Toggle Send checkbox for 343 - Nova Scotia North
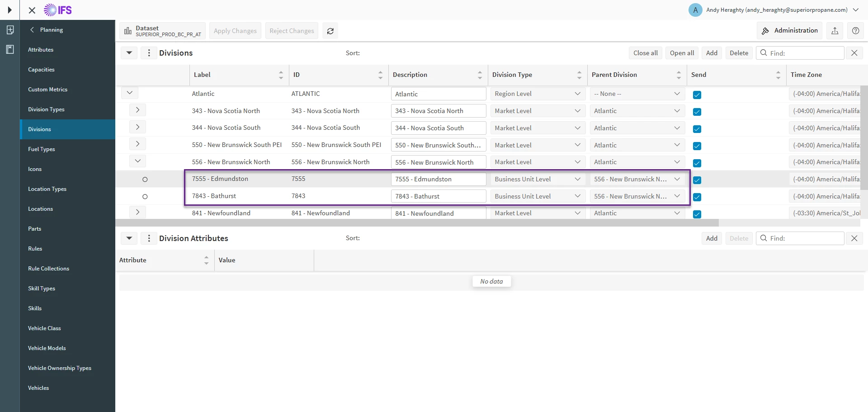868x412 pixels. pos(697,112)
